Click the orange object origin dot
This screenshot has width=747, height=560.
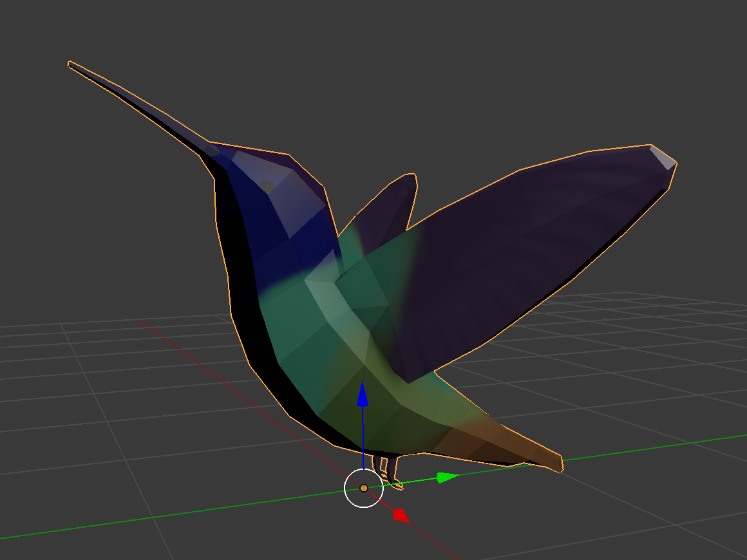(x=364, y=488)
